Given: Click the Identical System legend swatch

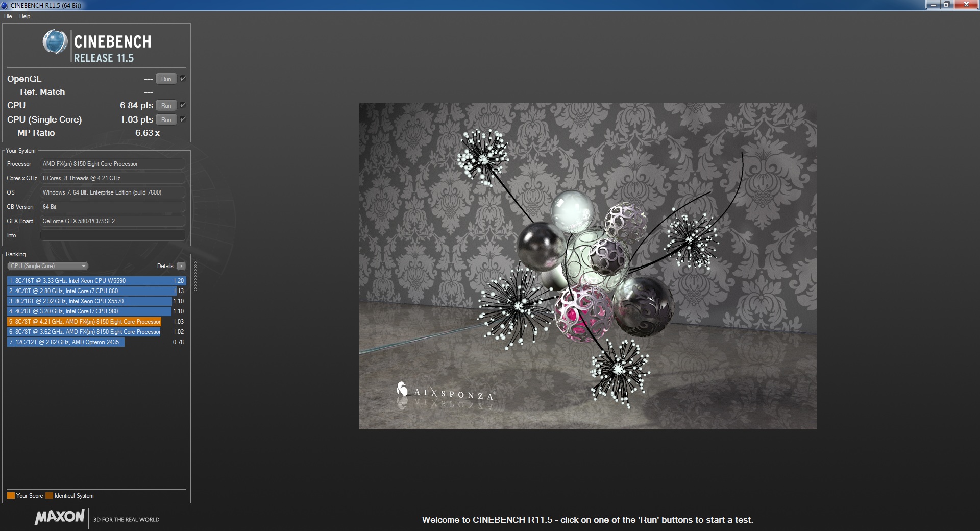Looking at the screenshot, I should (49, 496).
